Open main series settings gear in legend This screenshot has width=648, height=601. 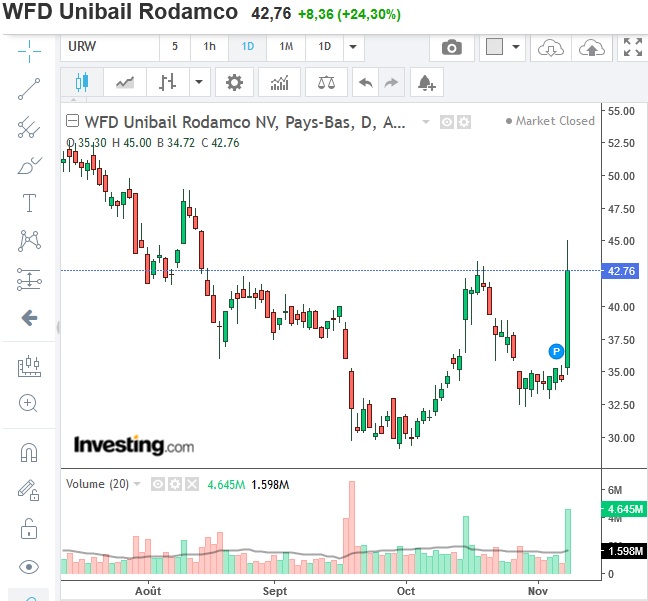point(464,122)
